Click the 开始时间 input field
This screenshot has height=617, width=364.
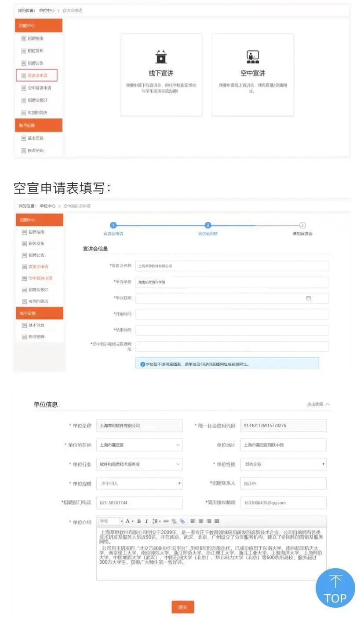click(232, 314)
